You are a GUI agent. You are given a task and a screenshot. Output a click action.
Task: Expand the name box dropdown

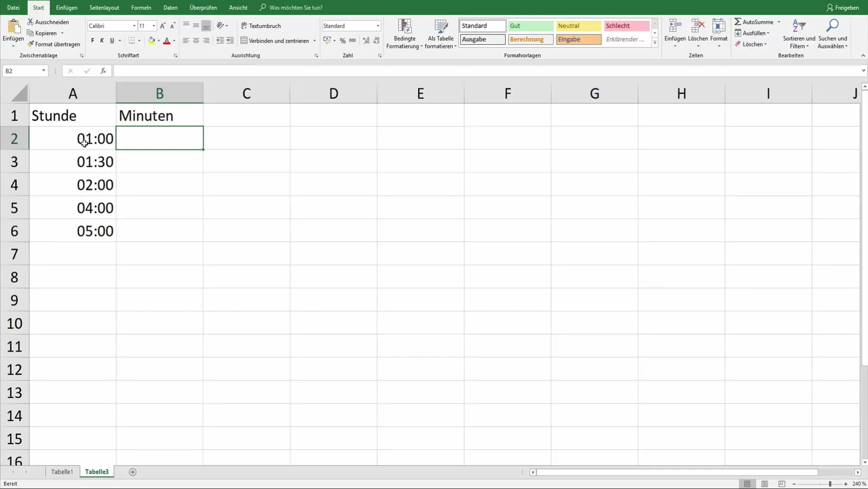(43, 71)
